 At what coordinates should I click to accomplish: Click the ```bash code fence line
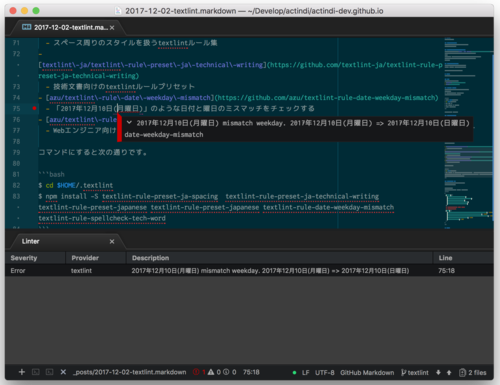51,174
